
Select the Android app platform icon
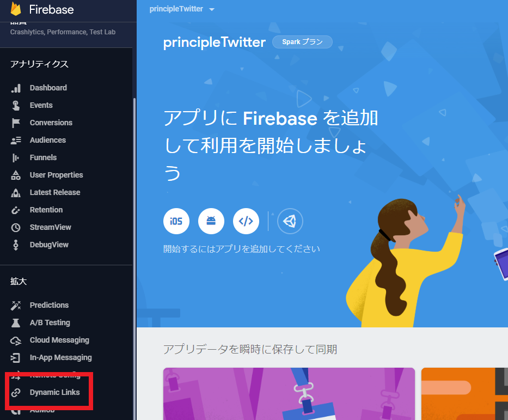(211, 221)
